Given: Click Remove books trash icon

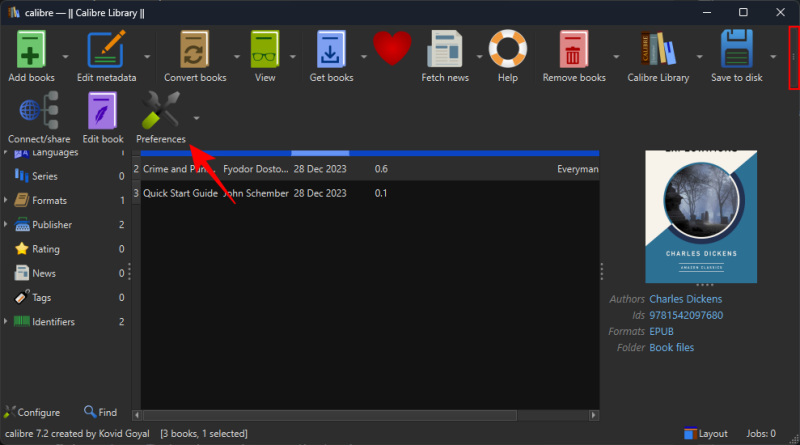Looking at the screenshot, I should click(x=573, y=50).
